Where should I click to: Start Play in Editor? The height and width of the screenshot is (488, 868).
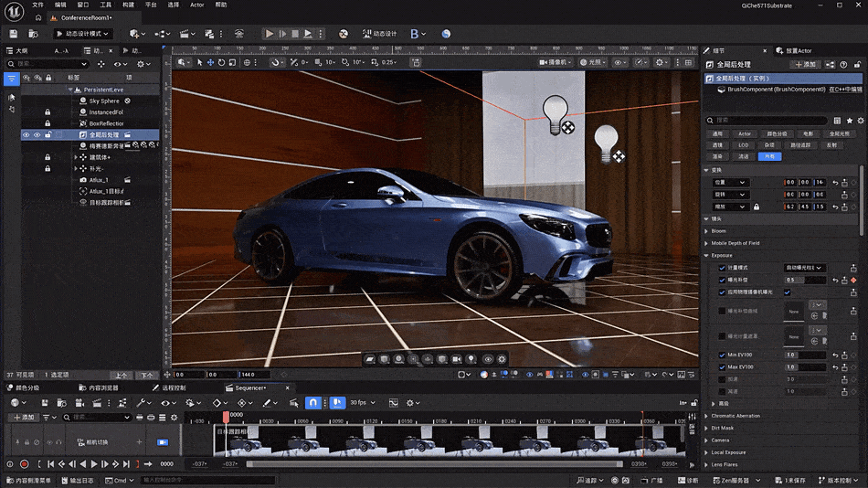pyautogui.click(x=269, y=34)
